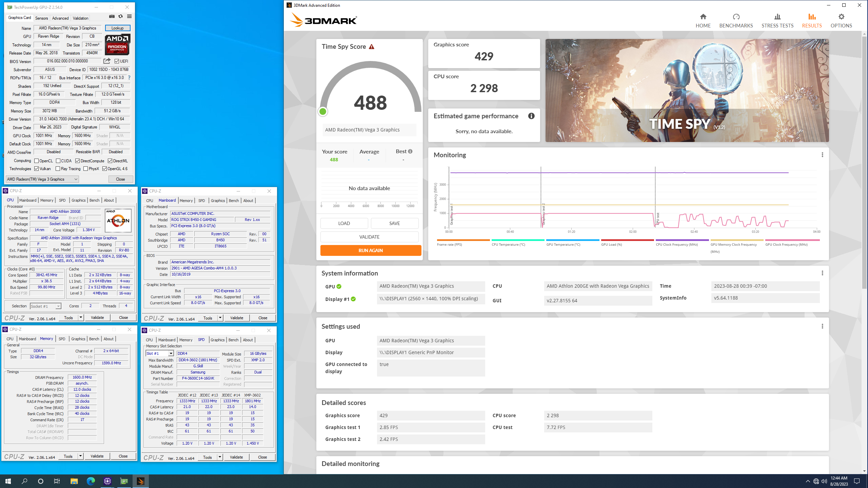Open the GPU selection dropdown in GPU-Z
This screenshot has width=868, height=488.
(42, 179)
